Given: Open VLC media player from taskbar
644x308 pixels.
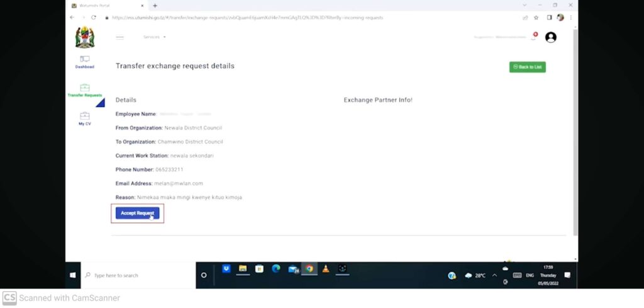Looking at the screenshot, I should (x=325, y=269).
